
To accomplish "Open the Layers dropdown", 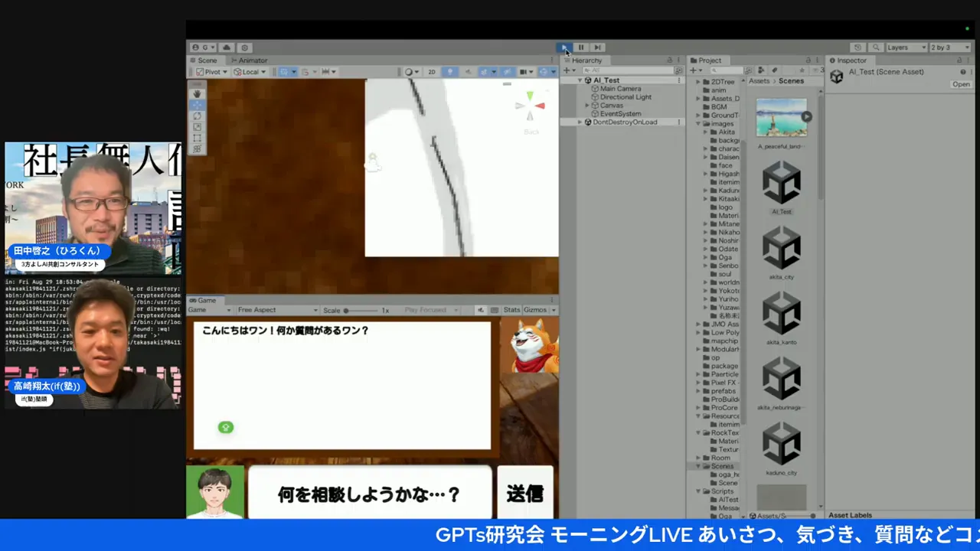I will tap(906, 47).
